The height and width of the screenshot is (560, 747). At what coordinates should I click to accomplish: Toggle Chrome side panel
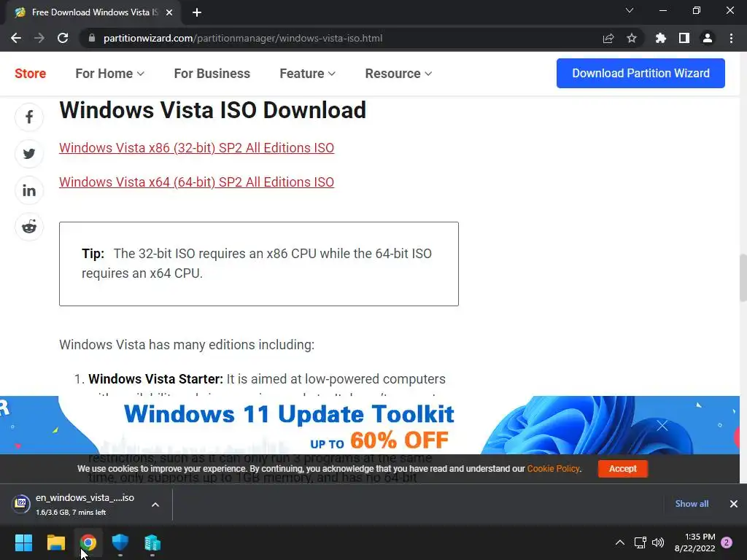point(684,38)
